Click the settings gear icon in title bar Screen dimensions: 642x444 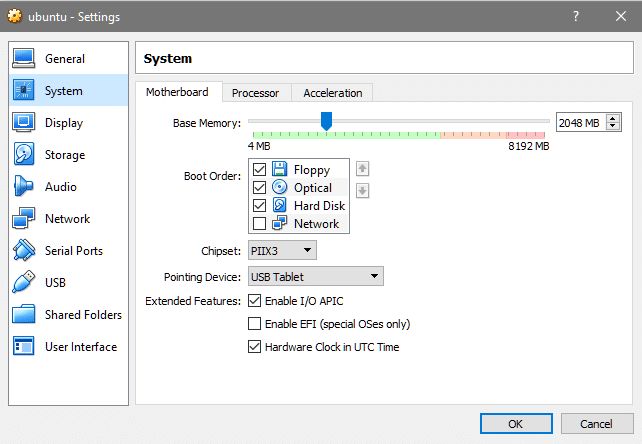pos(15,16)
